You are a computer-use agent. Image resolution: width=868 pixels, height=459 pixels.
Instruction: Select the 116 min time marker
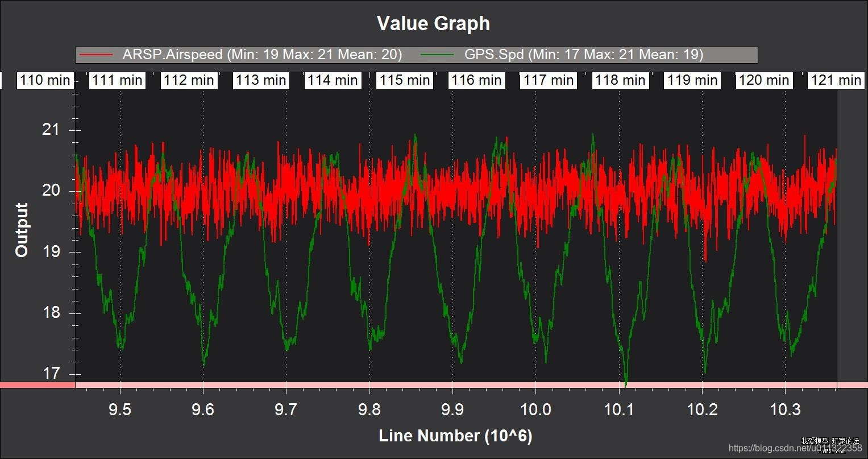476,80
